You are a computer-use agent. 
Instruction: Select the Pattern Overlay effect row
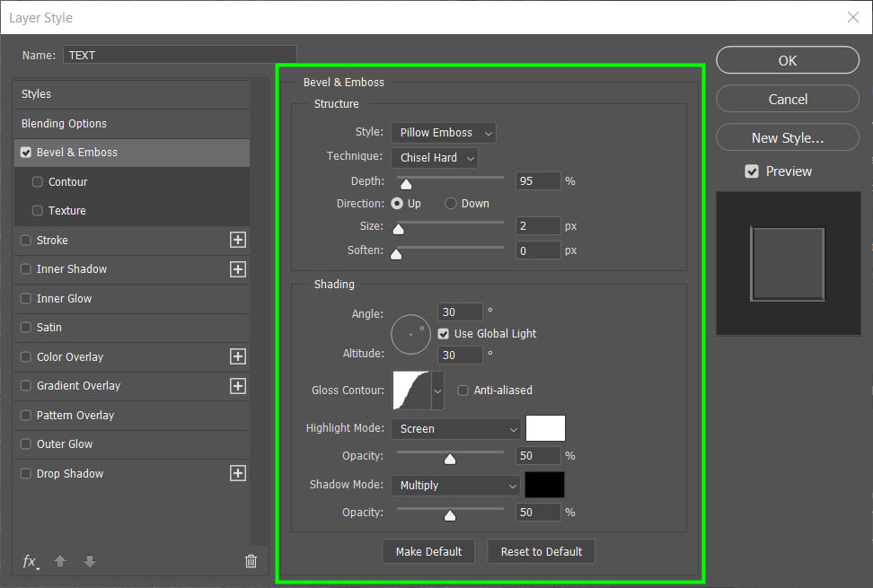click(x=132, y=415)
